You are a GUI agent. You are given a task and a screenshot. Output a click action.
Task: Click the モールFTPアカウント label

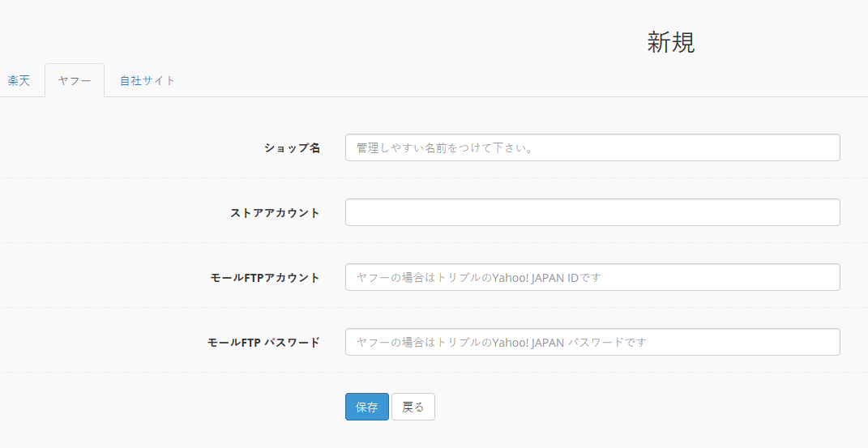265,278
